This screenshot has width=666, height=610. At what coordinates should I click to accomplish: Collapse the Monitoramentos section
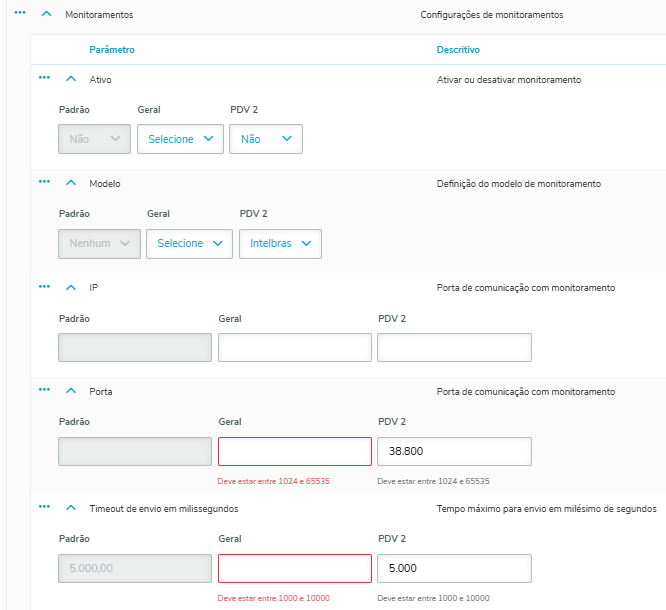coord(46,15)
